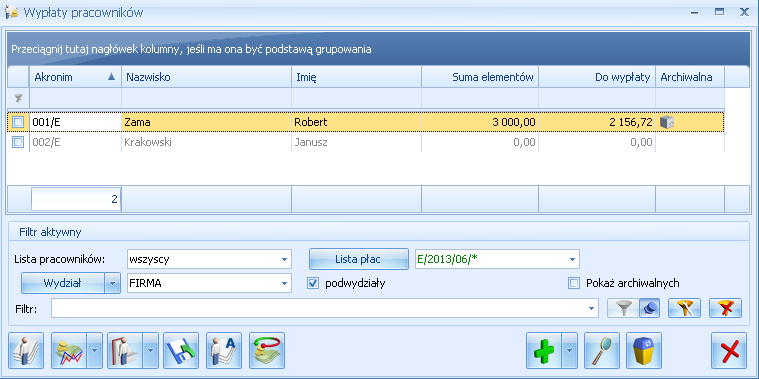
Task: Click the Imię filter row cell
Action: tap(356, 98)
